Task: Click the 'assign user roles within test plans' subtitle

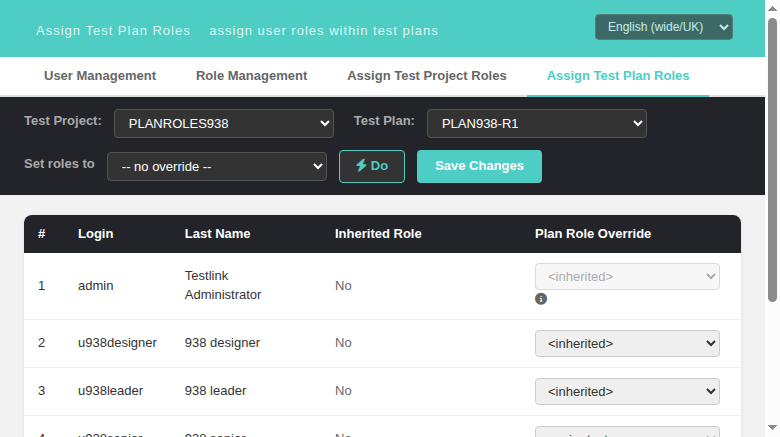Action: coord(324,31)
